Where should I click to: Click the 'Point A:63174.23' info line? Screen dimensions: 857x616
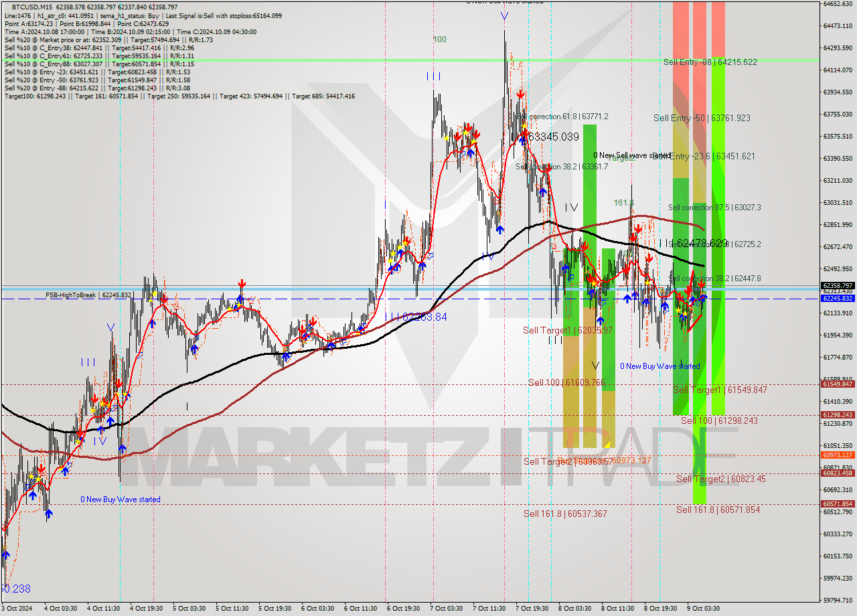(x=86, y=23)
